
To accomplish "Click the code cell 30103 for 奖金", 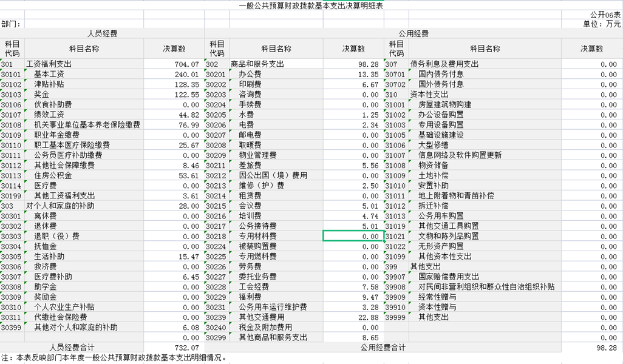I will pos(12,95).
